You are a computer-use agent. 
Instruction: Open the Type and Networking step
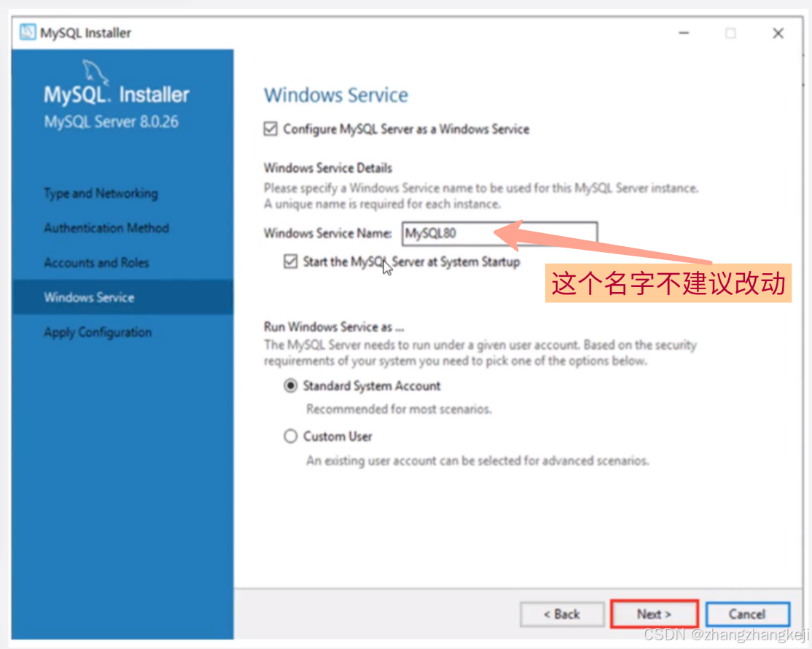[x=101, y=193]
